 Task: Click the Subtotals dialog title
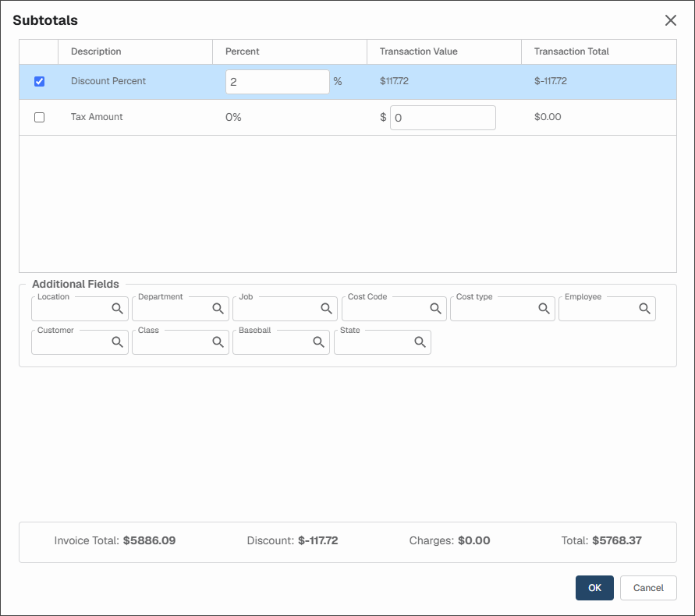[x=45, y=20]
